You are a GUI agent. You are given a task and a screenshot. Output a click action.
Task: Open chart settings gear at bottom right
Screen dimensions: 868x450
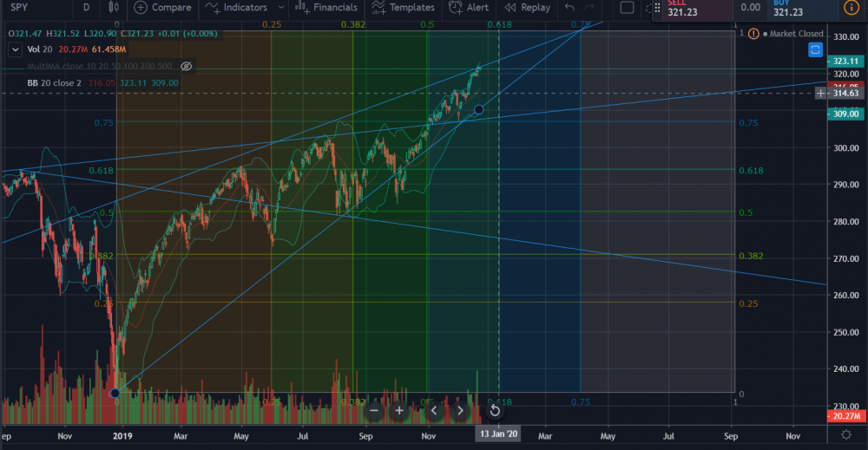[x=846, y=434]
